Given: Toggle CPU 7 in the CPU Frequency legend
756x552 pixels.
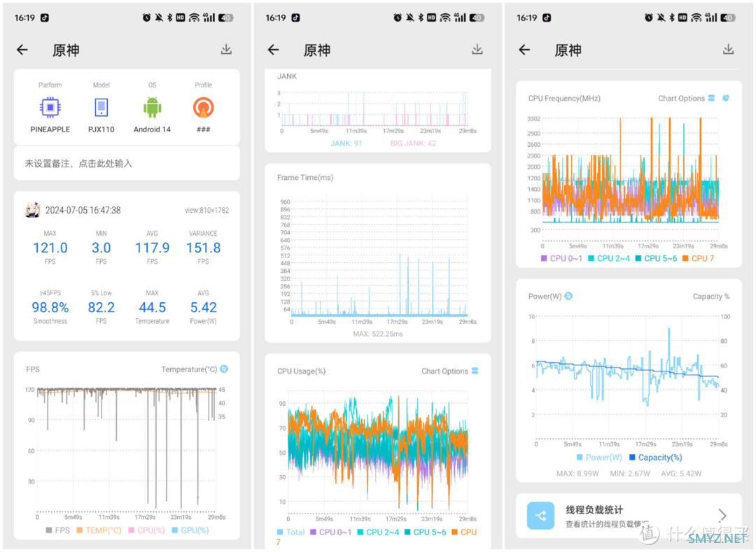Looking at the screenshot, I should point(698,259).
